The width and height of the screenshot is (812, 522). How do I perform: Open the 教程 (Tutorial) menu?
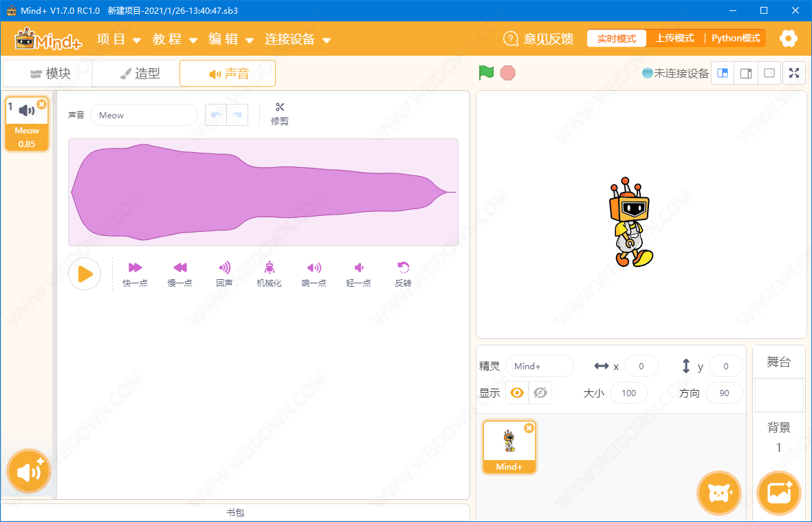(x=175, y=39)
